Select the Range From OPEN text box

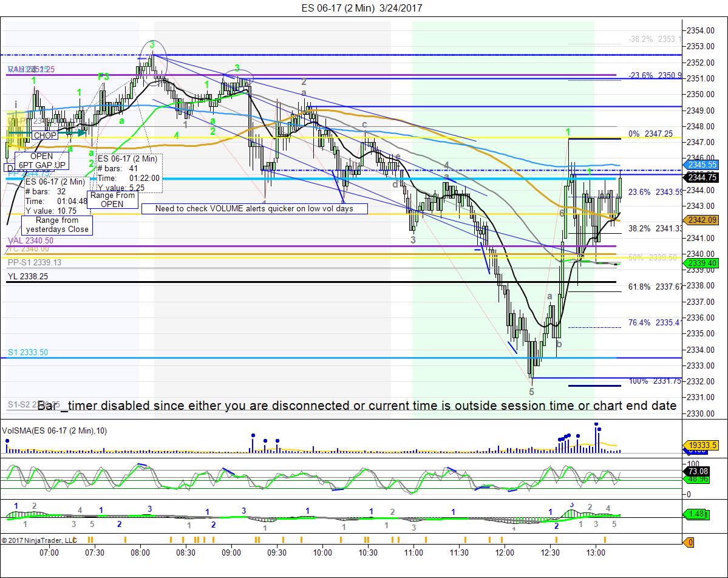tap(112, 200)
